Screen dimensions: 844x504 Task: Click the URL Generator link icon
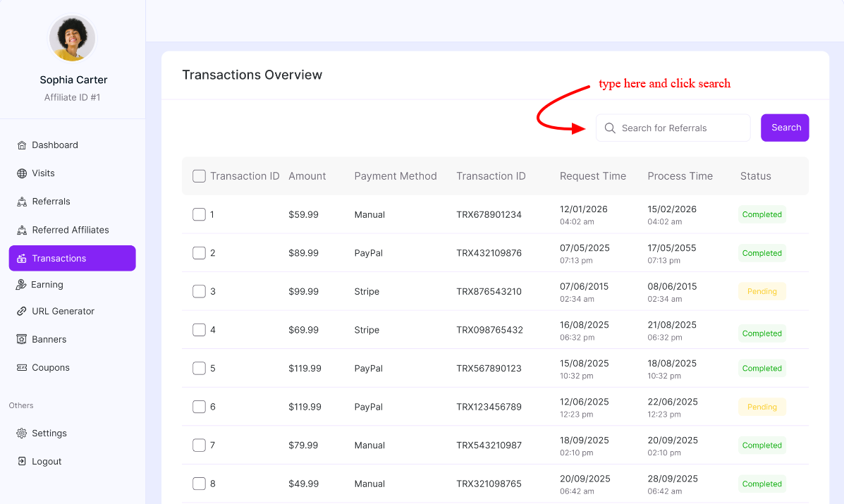(x=22, y=312)
